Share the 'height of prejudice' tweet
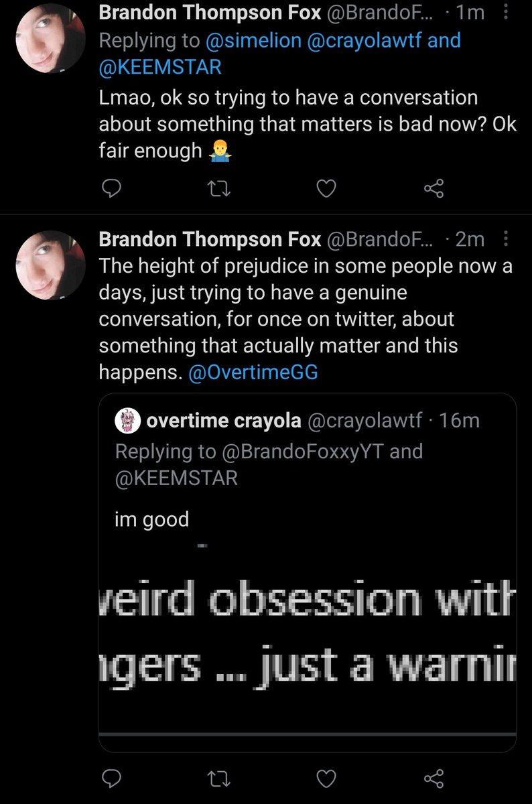This screenshot has height=804, width=532. pos(434,778)
